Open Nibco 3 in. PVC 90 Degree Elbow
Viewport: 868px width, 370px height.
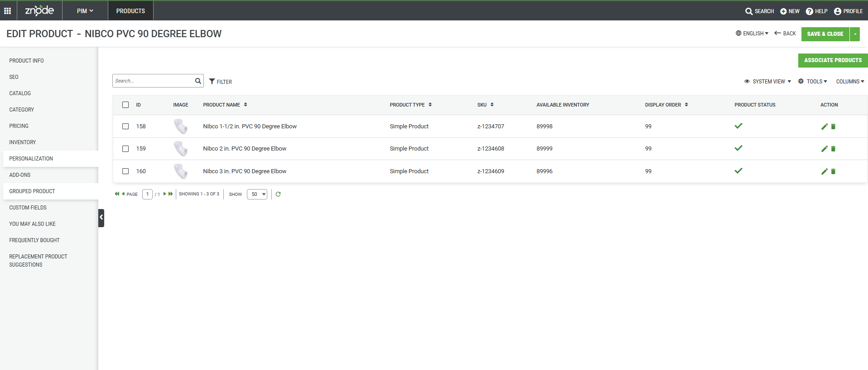245,171
